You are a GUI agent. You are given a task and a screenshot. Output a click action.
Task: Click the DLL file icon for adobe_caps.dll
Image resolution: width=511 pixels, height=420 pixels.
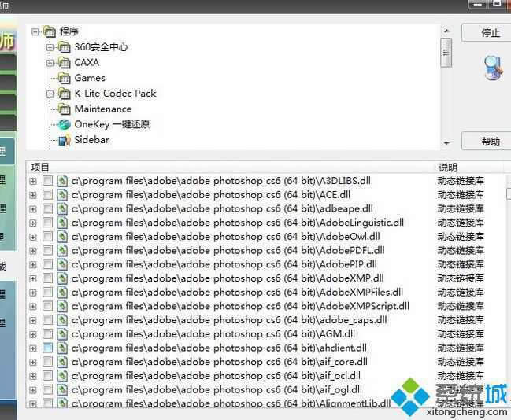click(x=62, y=320)
